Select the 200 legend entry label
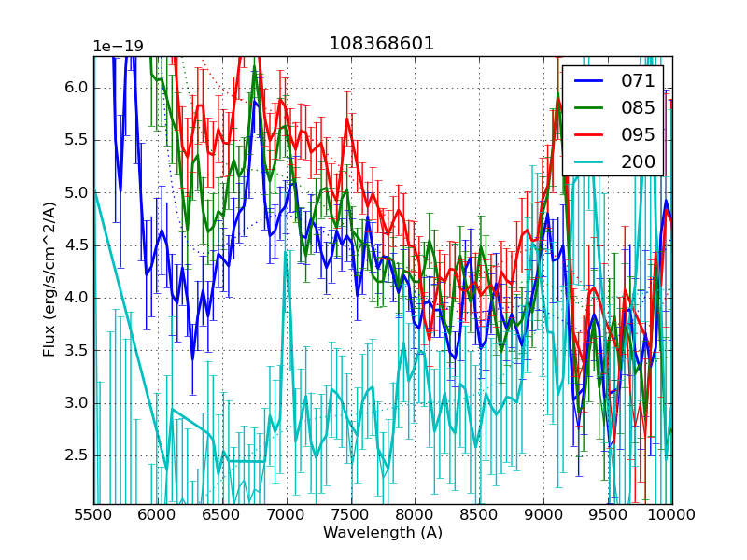747x560 pixels. tap(640, 161)
